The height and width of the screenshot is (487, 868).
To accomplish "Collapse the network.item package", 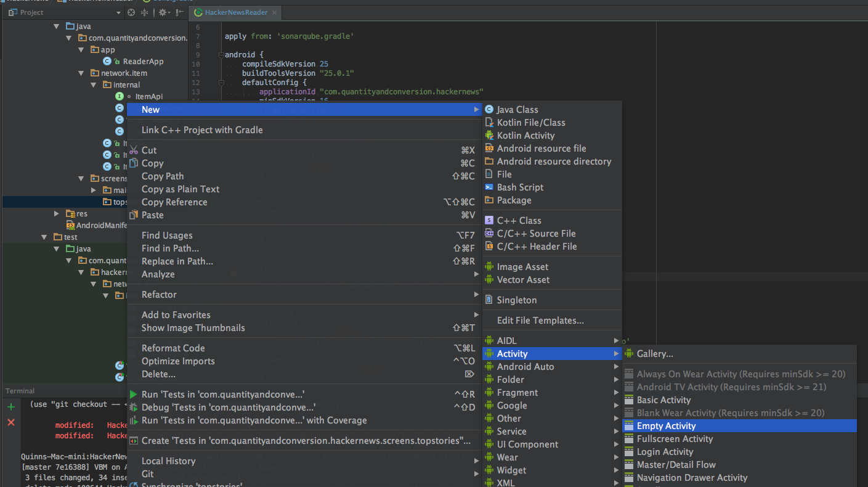I will pyautogui.click(x=81, y=73).
